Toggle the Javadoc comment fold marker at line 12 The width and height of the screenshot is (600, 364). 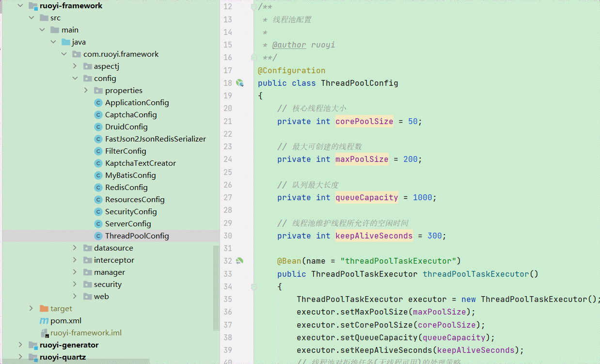tap(253, 7)
